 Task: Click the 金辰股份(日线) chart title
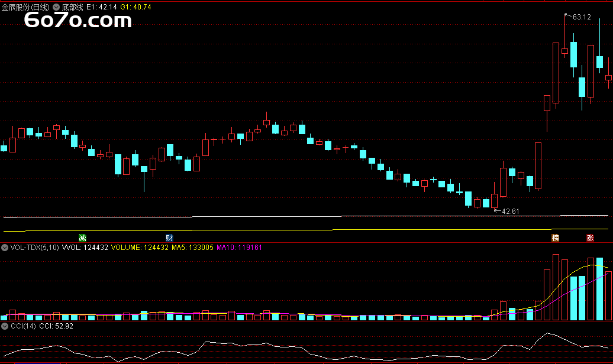[x=26, y=7]
